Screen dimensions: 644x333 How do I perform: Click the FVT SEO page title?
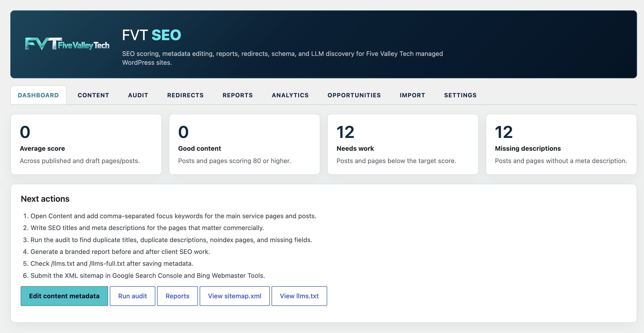point(151,35)
